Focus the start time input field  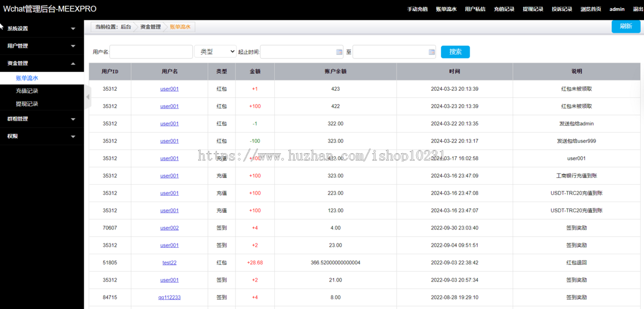[302, 52]
